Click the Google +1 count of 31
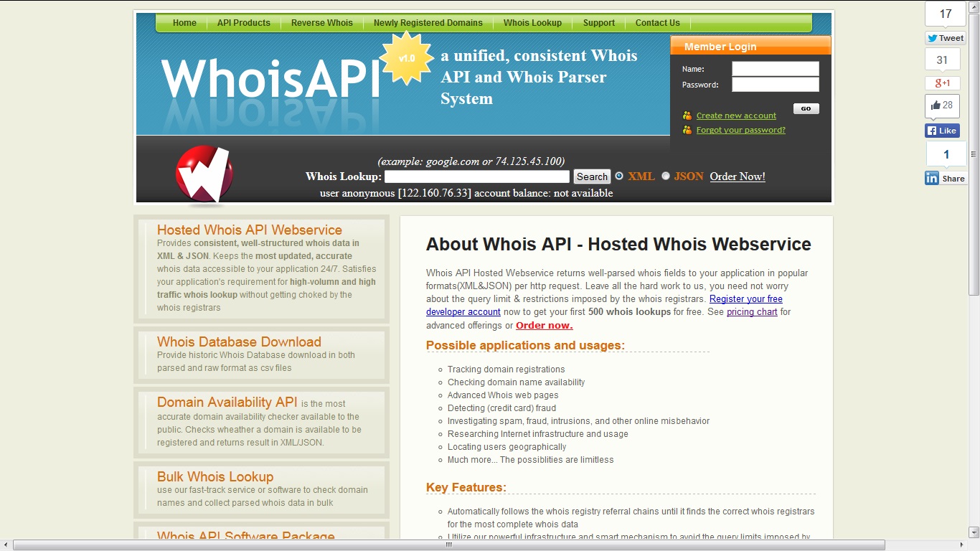The width and height of the screenshot is (980, 551). 942,60
